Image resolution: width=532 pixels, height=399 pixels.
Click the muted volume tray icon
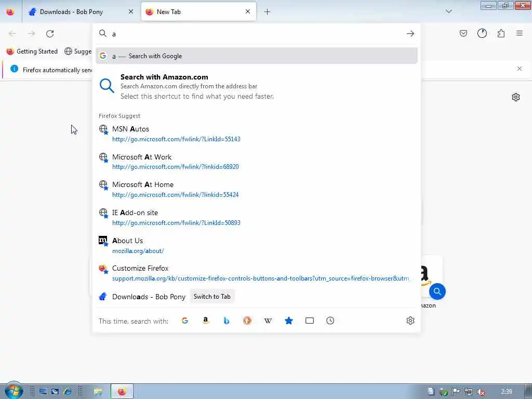pyautogui.click(x=481, y=392)
